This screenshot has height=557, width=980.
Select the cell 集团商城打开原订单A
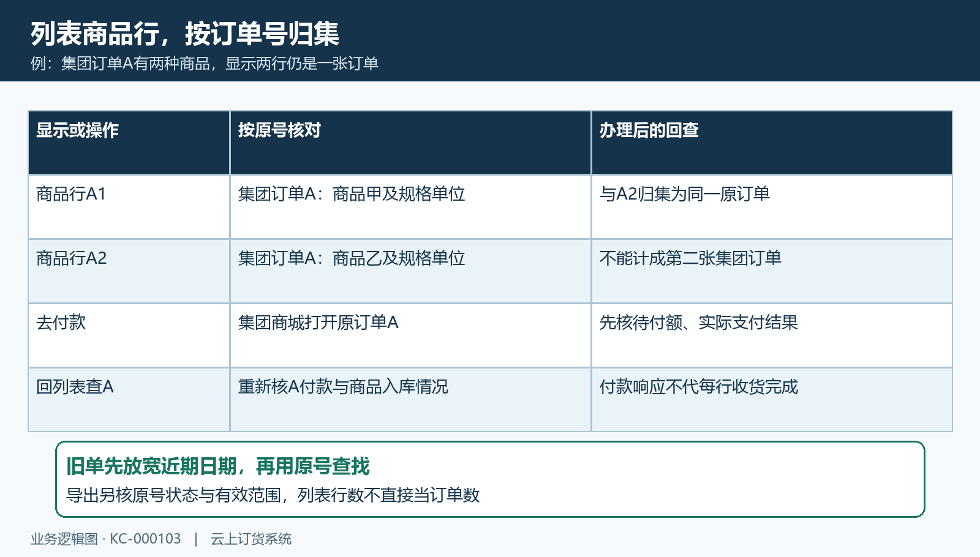pyautogui.click(x=410, y=335)
